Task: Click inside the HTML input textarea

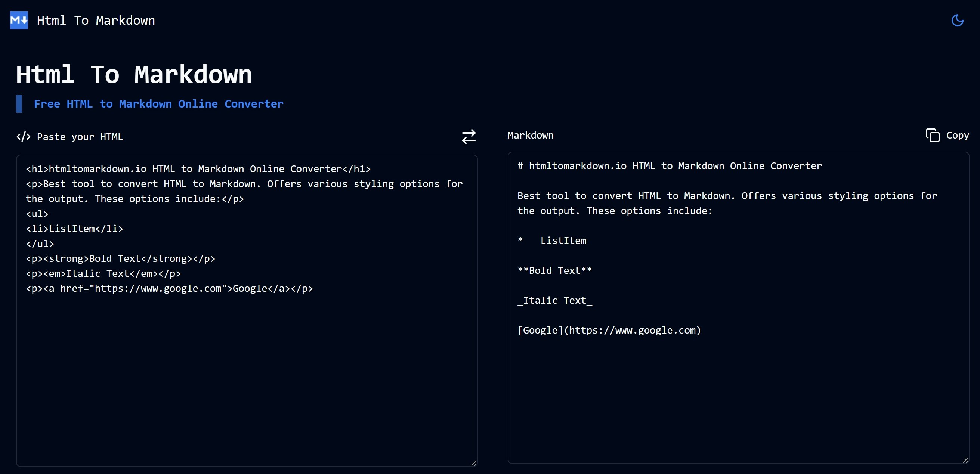Action: pos(247,310)
